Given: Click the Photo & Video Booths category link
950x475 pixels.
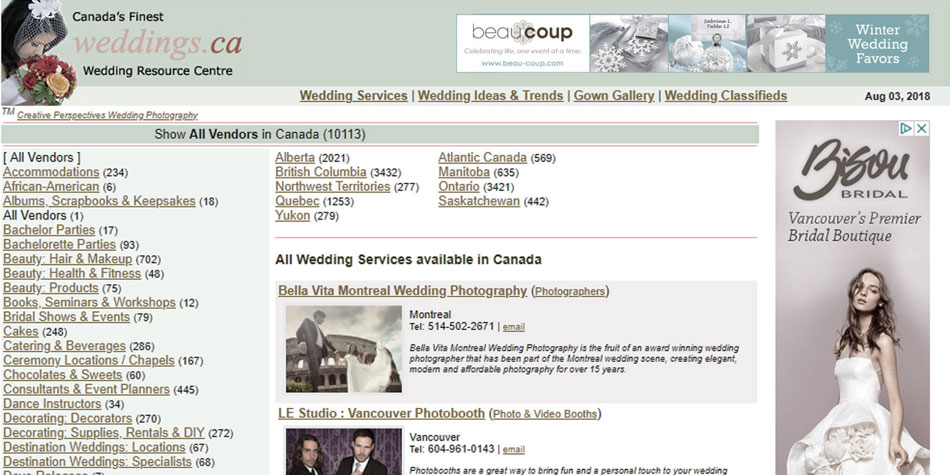Looking at the screenshot, I should (545, 414).
